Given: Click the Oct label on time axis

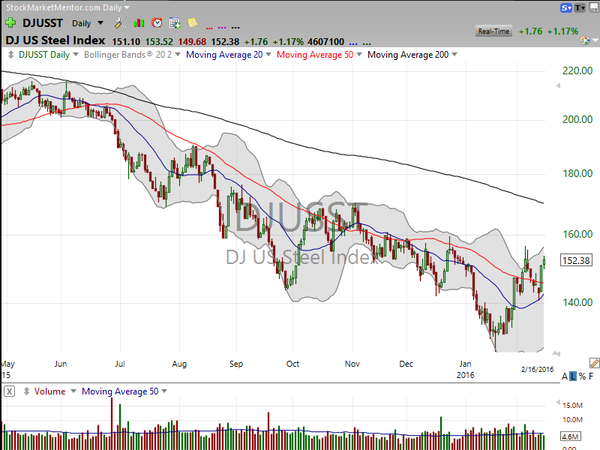Looking at the screenshot, I should coord(293,364).
